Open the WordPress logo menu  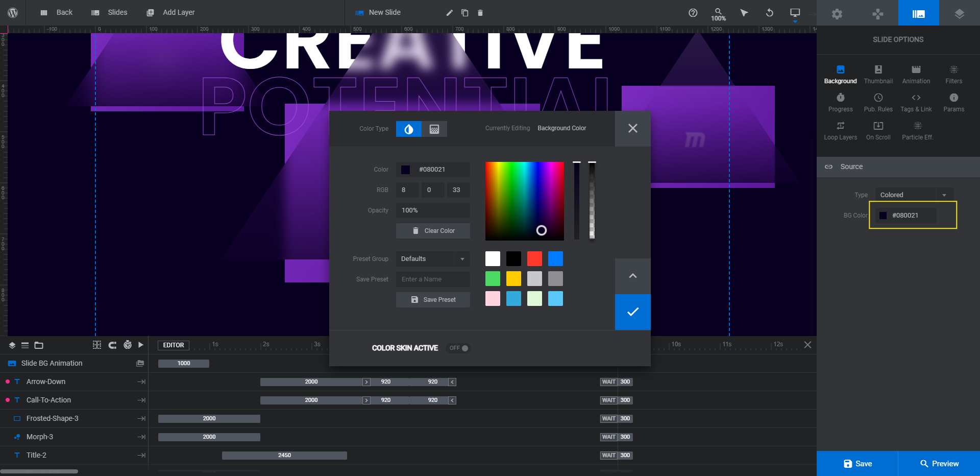(13, 13)
